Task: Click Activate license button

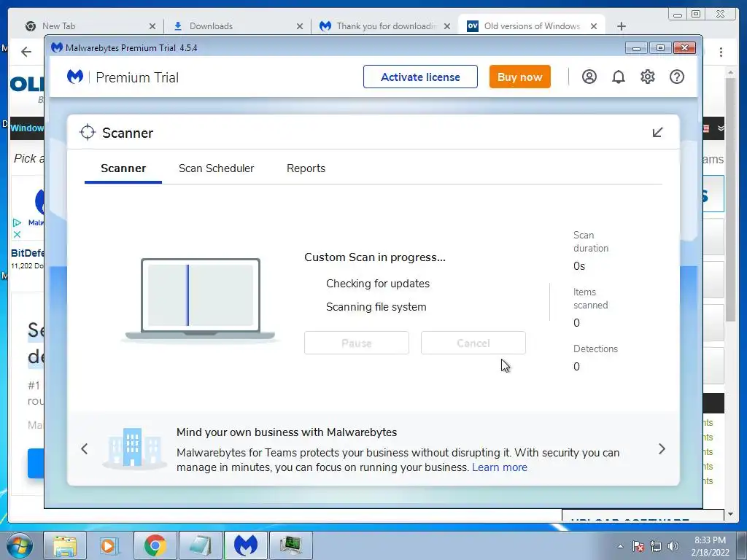Action: click(420, 77)
